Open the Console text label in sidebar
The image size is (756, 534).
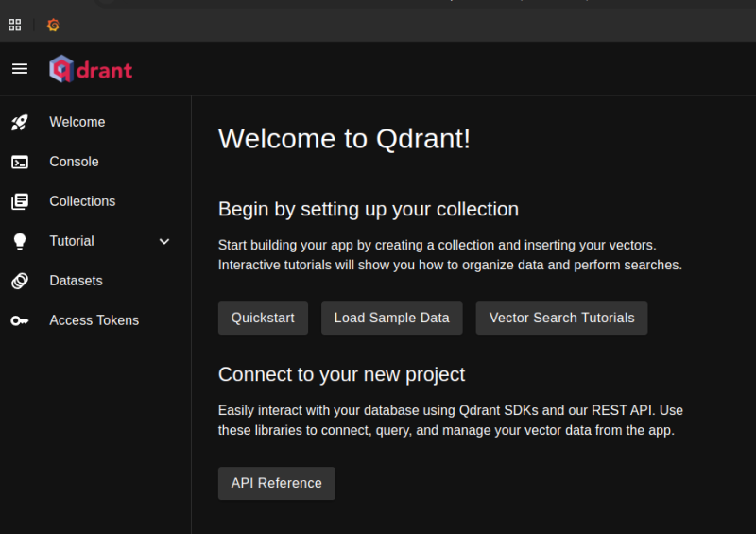(x=74, y=162)
